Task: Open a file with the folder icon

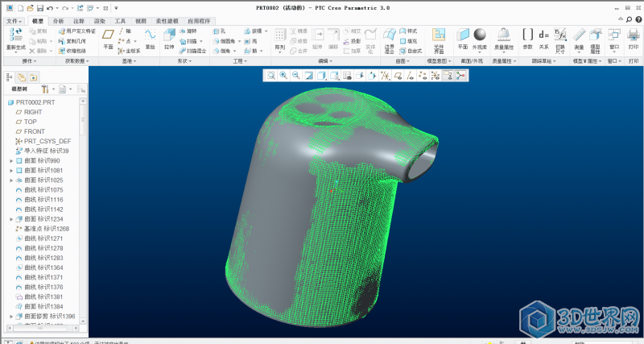Action: pos(30,8)
